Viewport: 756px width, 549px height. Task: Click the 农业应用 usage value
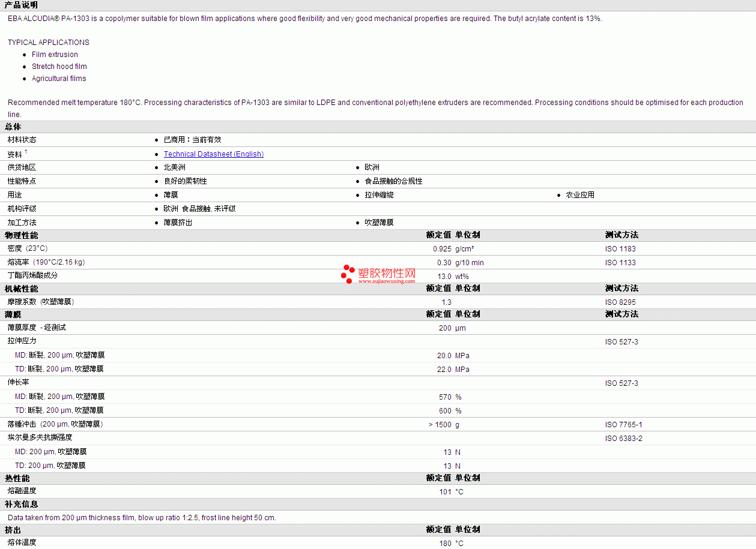tap(581, 195)
